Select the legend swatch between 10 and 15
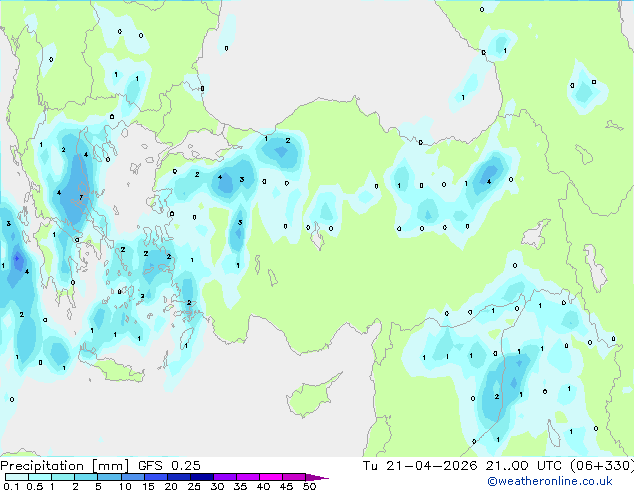Image resolution: width=634 pixels, height=490 pixels. (132, 477)
